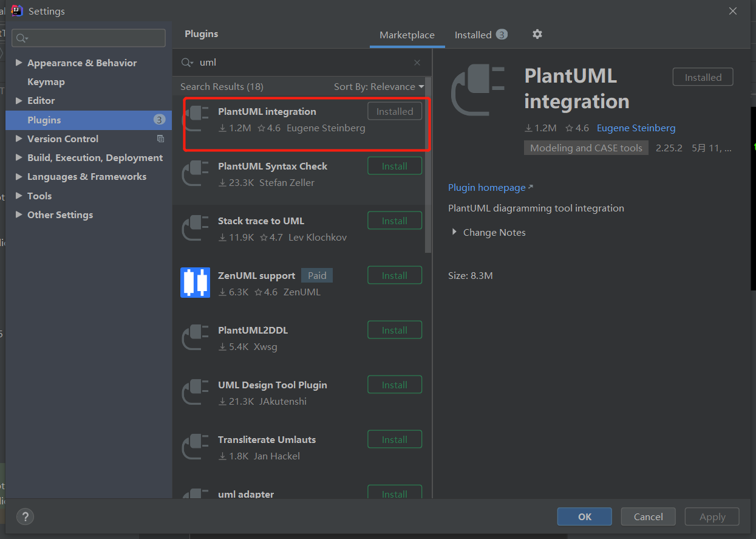Open the plugin manager gear menu
This screenshot has width=756, height=539.
pos(537,35)
